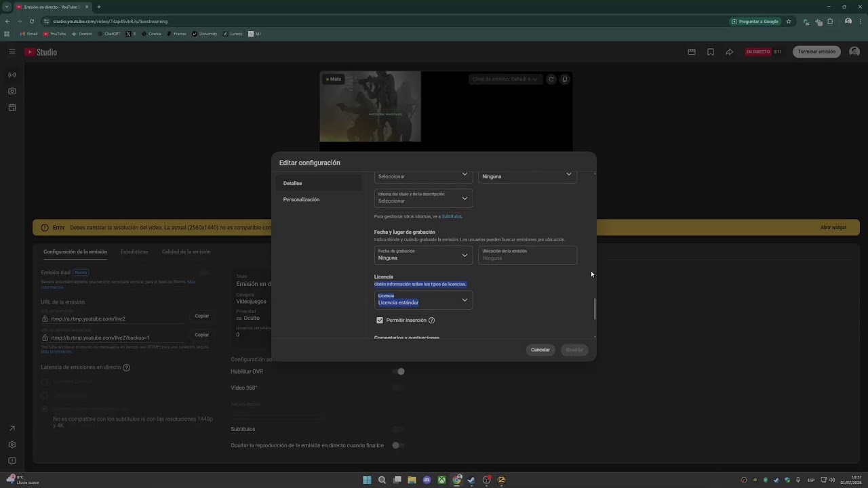The image size is (868, 488).
Task: Open the ChatGPT bookmark
Action: (108, 34)
